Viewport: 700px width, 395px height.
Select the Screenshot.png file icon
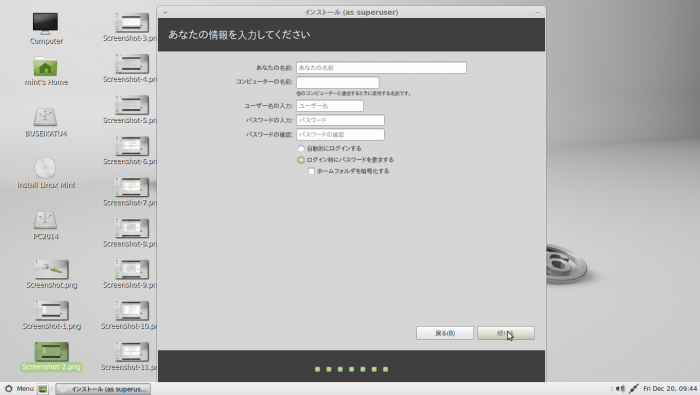51,269
